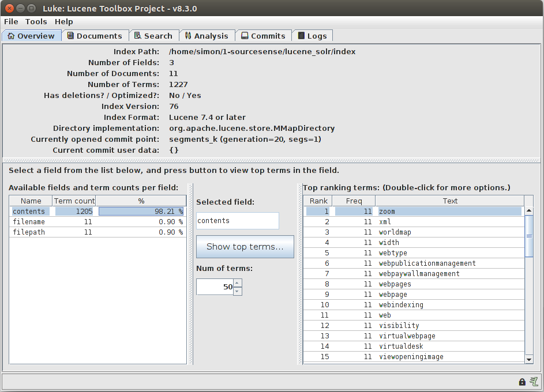This screenshot has width=544, height=392.
Task: Switch to the Overview tab
Action: click(x=32, y=36)
